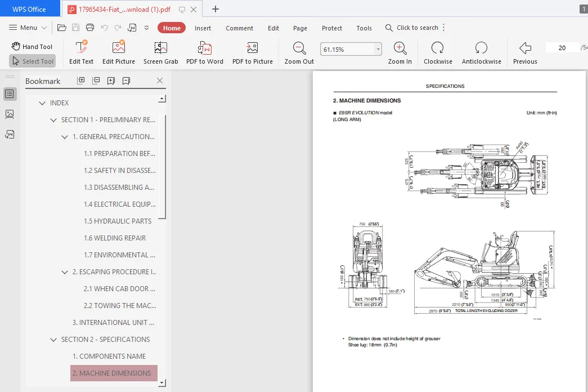Open bookmark 2.2 TOWING THE MAC...
This screenshot has height=392, width=588.
[120, 306]
